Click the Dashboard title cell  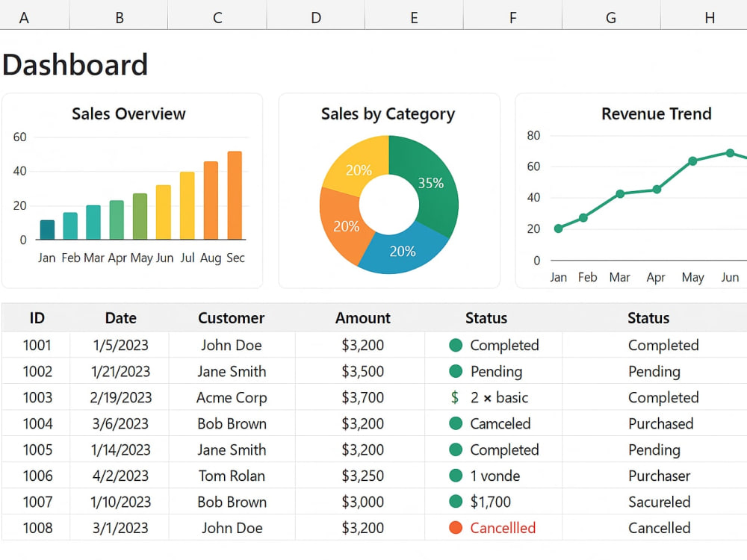point(75,65)
